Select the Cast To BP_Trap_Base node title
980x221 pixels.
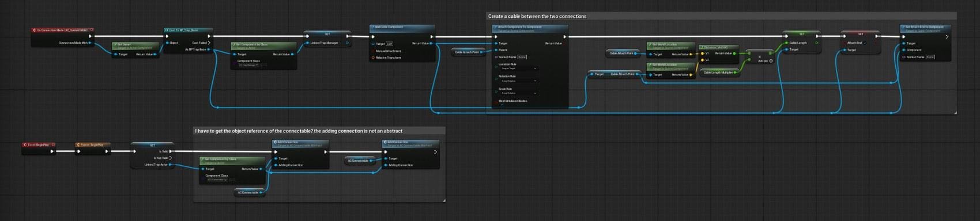tap(183, 30)
